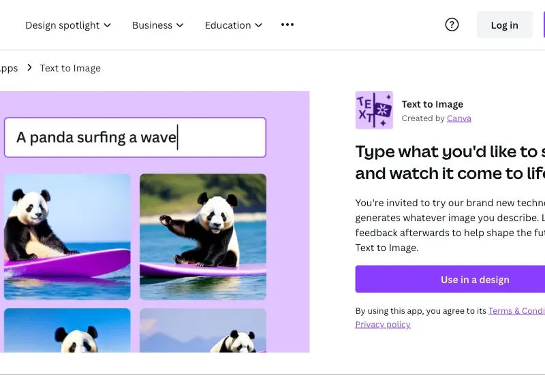Open the Terms & Conditions link
Viewport: 545px width, 392px height.
coord(516,311)
